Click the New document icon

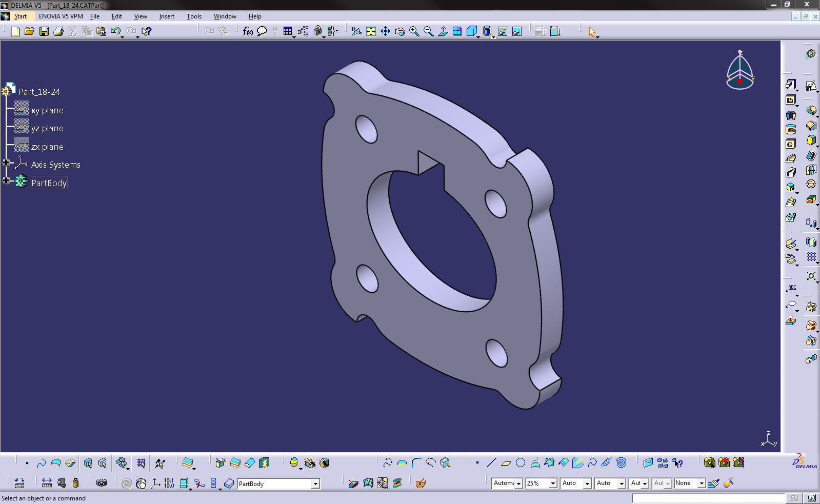[x=15, y=31]
